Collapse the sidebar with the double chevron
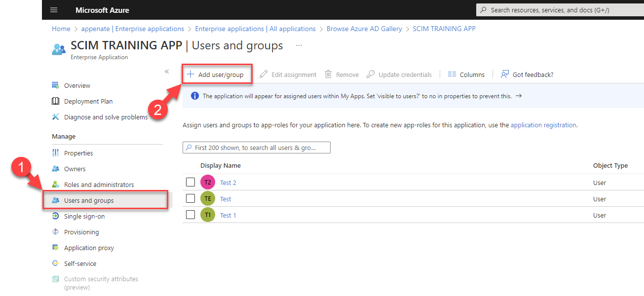The image size is (644, 296). 167,72
